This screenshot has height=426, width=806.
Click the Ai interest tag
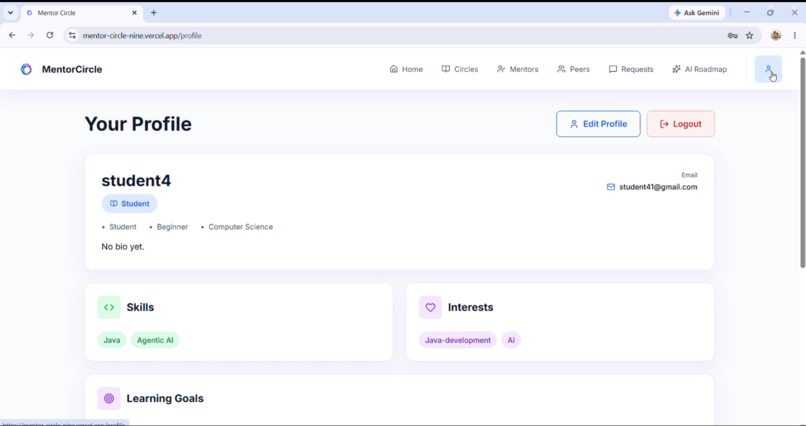pyautogui.click(x=511, y=340)
